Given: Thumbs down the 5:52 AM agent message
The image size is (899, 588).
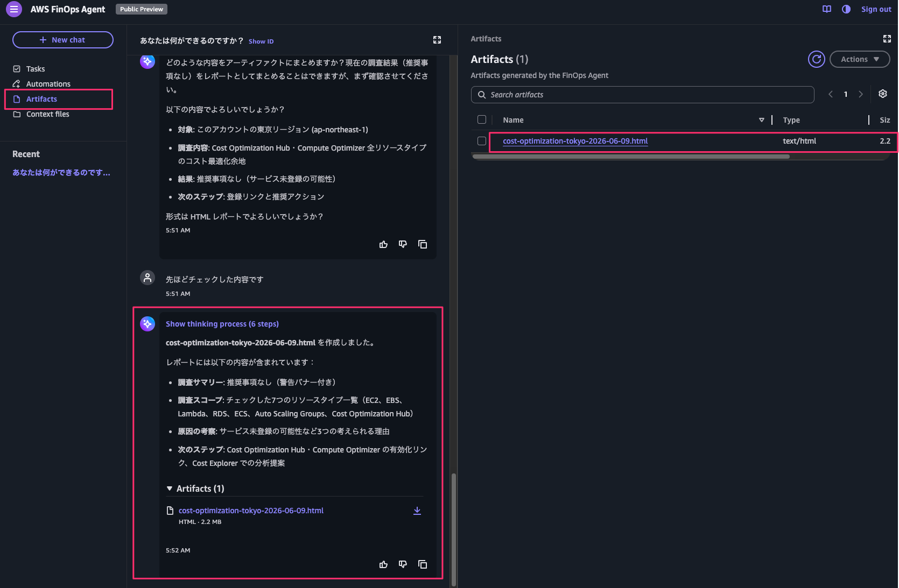Looking at the screenshot, I should (403, 564).
